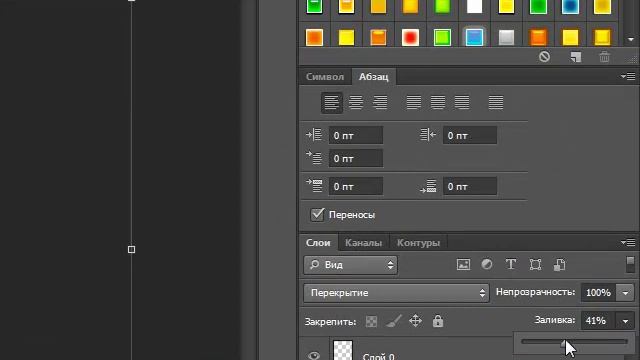Image resolution: width=640 pixels, height=360 pixels.
Task: Open the Вид layer filter dropdown
Action: [350, 265]
